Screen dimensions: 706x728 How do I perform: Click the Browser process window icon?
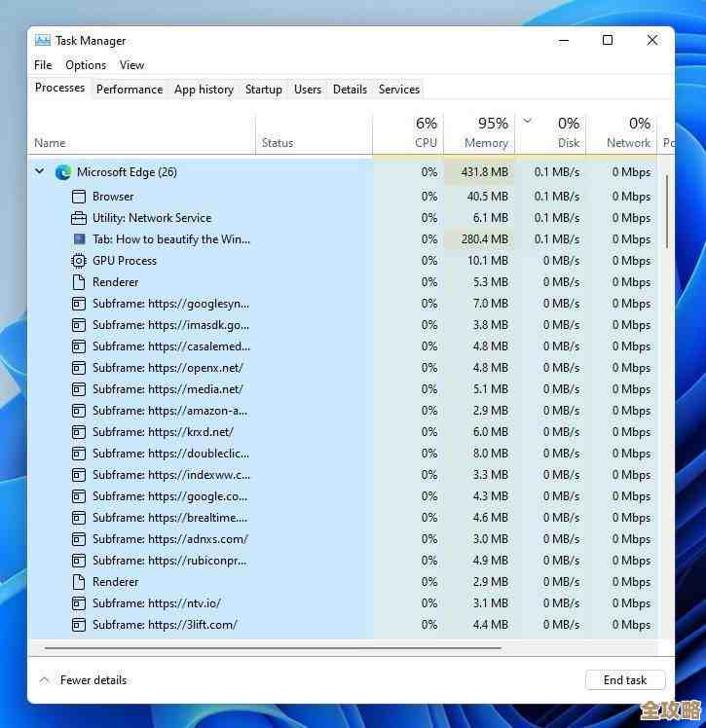pyautogui.click(x=79, y=197)
